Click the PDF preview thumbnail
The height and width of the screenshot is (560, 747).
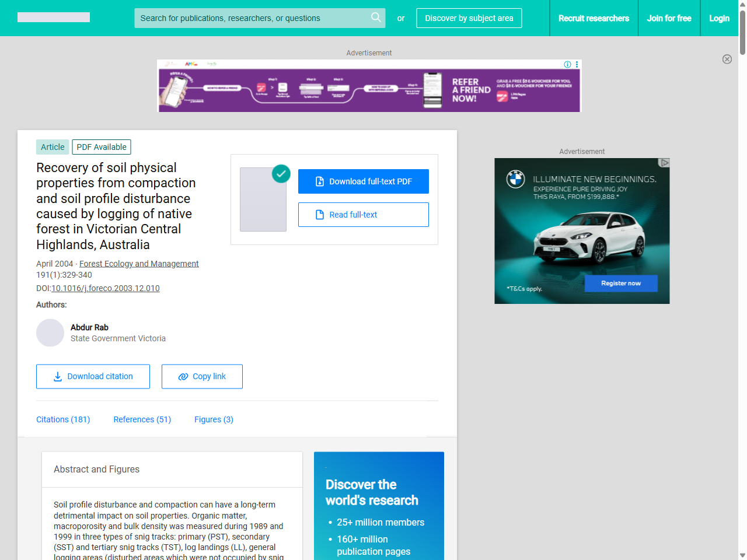[263, 199]
